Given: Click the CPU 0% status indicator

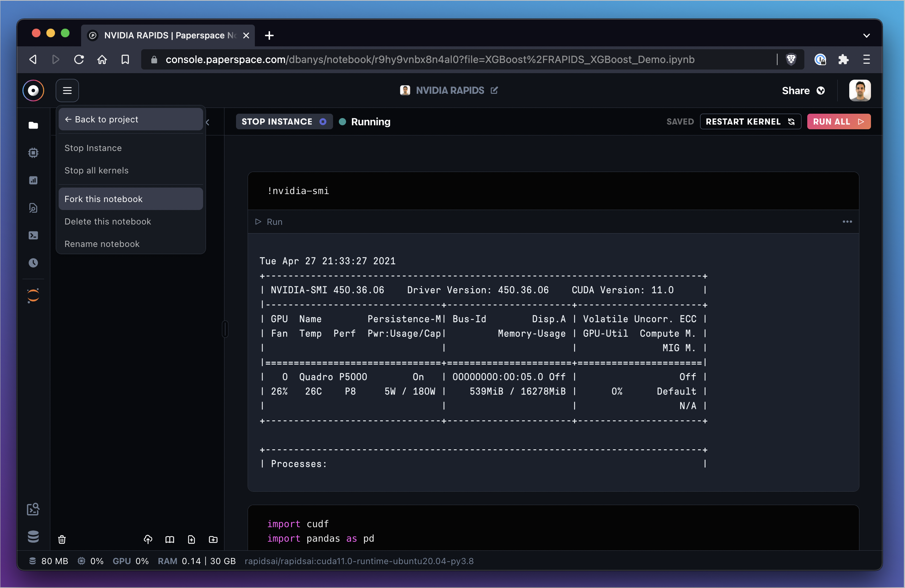Looking at the screenshot, I should click(90, 561).
